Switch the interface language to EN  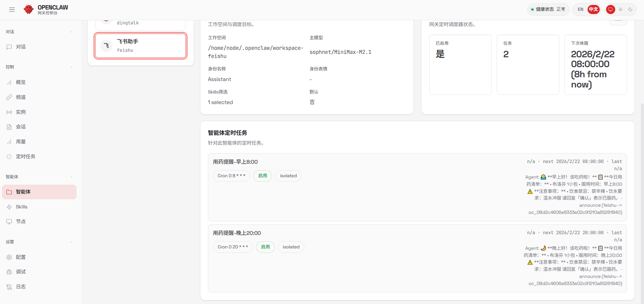click(x=580, y=9)
